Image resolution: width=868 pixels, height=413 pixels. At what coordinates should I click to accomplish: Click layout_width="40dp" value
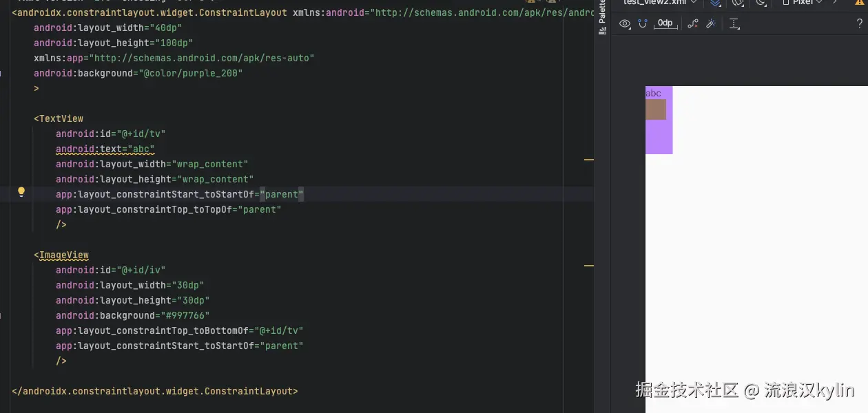click(165, 28)
